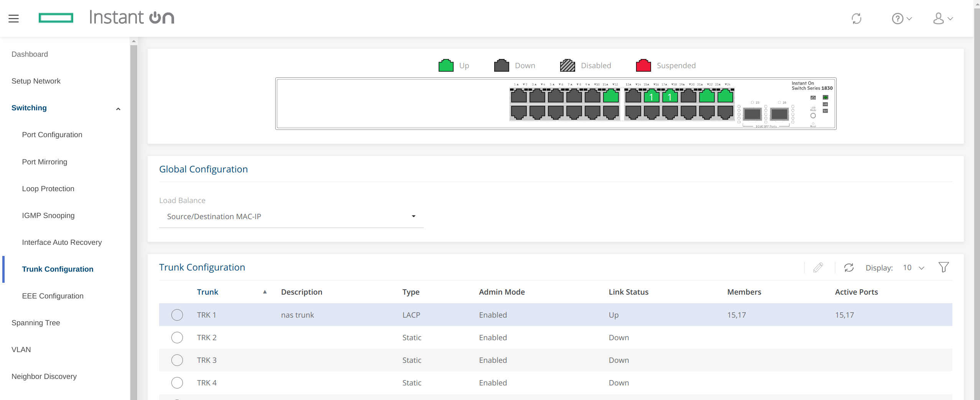The height and width of the screenshot is (400, 980).
Task: Select the TRK 4 radio button
Action: pyautogui.click(x=177, y=382)
